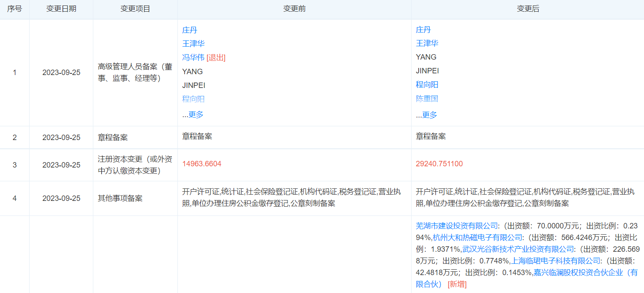The height and width of the screenshot is (293, 644).
Task: Select the 变更日期 column header
Action: 61,9
